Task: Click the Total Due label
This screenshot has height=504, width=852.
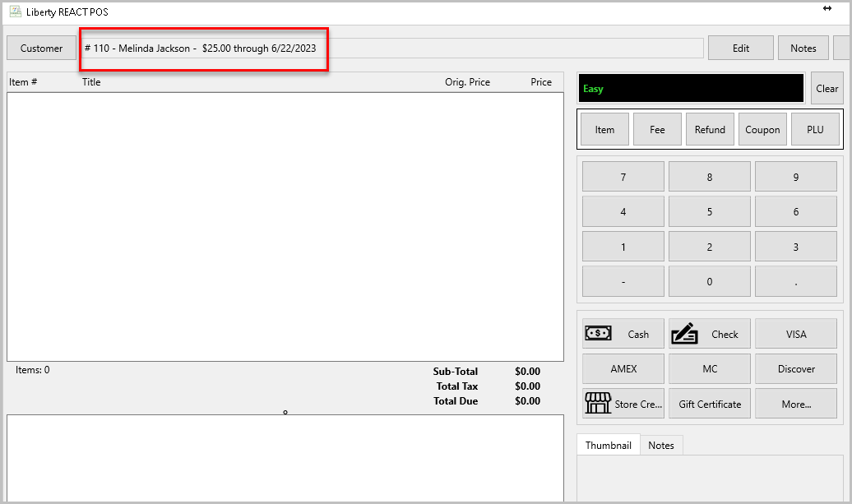Action: (456, 400)
